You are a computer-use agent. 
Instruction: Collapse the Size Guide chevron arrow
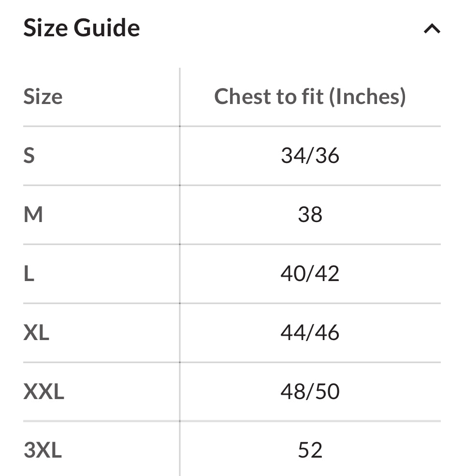coord(432,29)
